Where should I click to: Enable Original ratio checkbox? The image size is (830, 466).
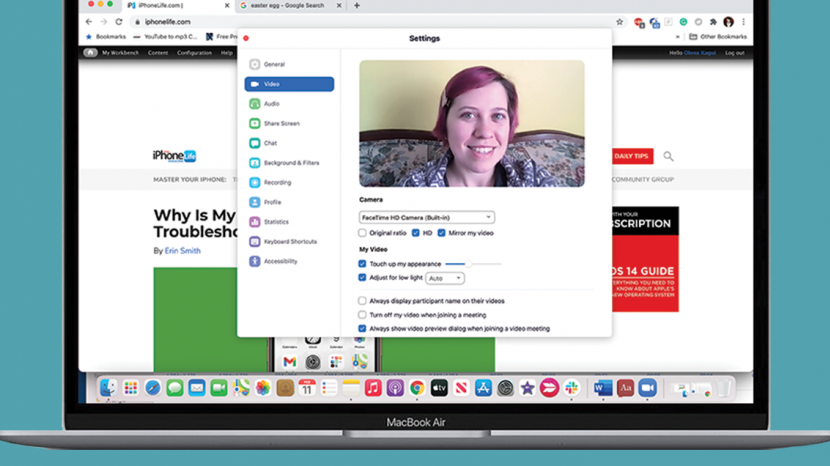point(362,233)
